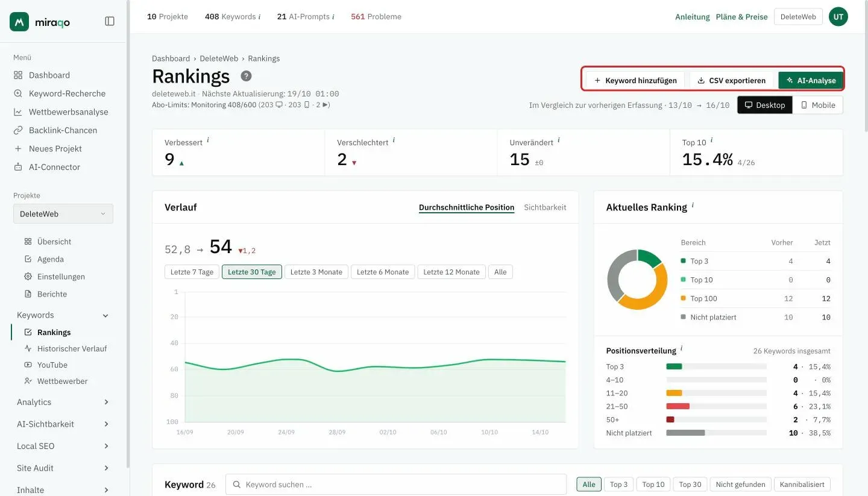This screenshot has height=496, width=868.
Task: Click the Keyword hinzufügen button
Action: coord(635,81)
